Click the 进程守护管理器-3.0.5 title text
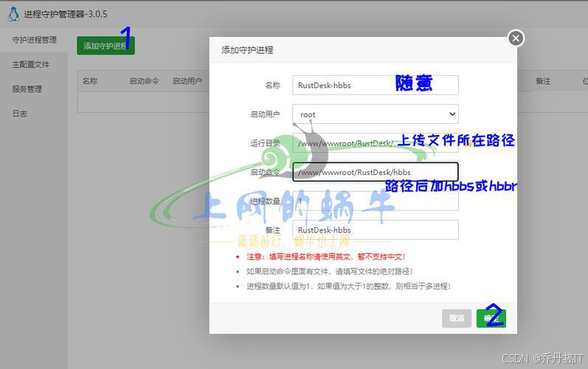The image size is (588, 369). 66,14
